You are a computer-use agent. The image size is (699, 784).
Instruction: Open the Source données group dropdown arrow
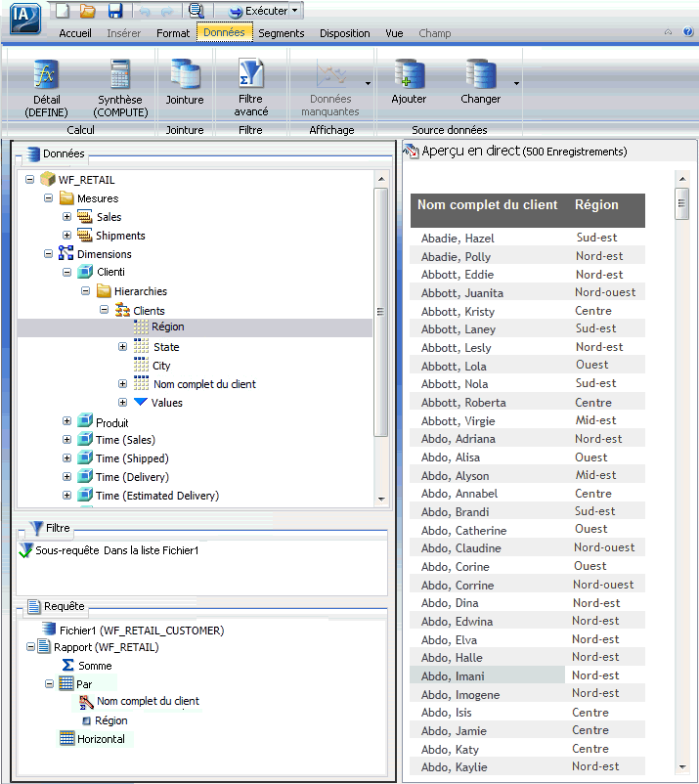[x=516, y=83]
